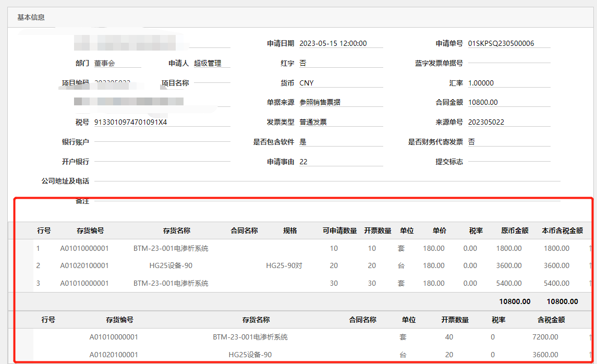Click the 基本信息 section header

point(31,18)
